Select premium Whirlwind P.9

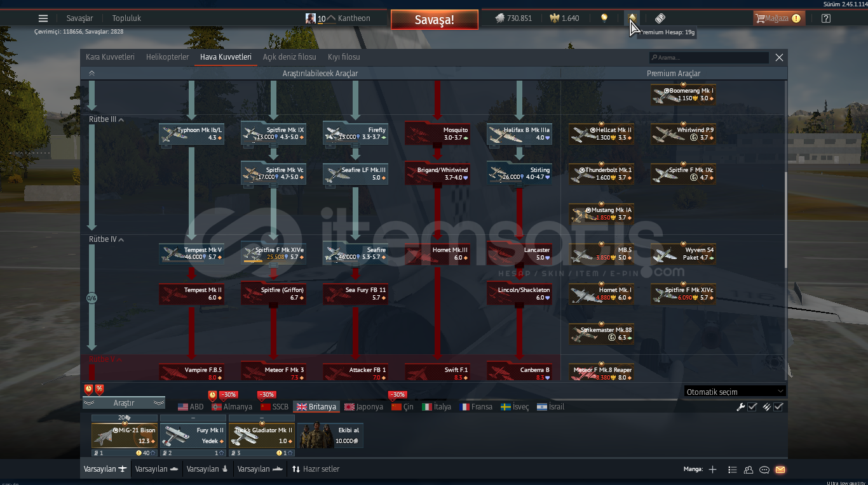[683, 133]
